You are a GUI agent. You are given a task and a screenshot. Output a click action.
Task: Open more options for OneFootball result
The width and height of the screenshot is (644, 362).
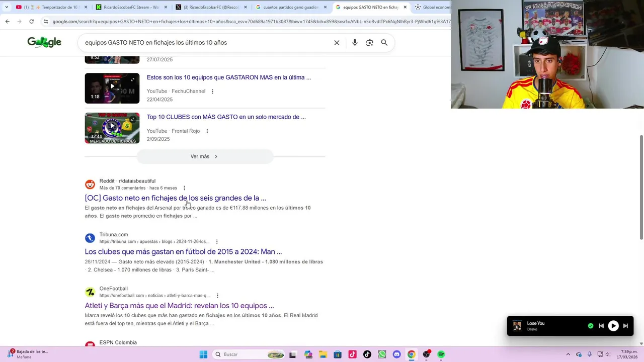217,296
